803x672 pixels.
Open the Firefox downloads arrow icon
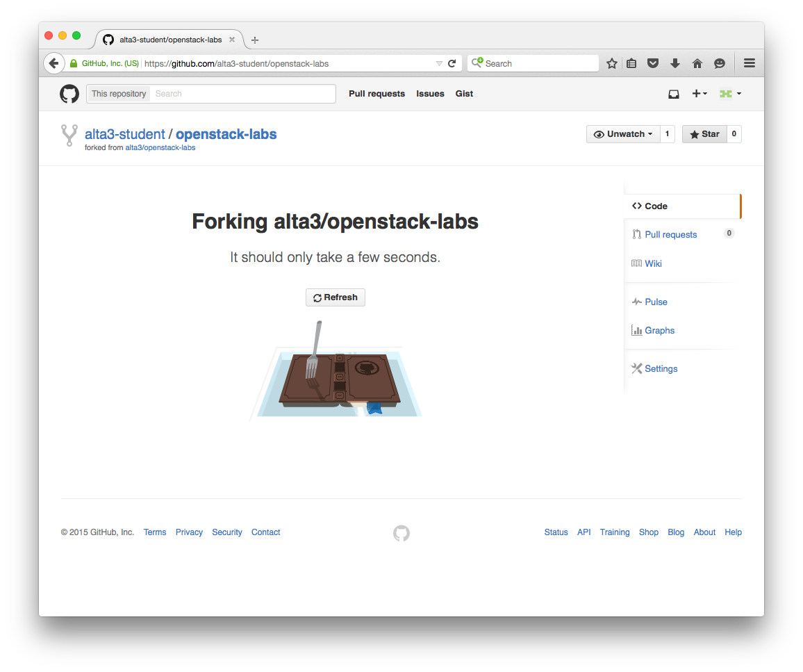(x=674, y=63)
